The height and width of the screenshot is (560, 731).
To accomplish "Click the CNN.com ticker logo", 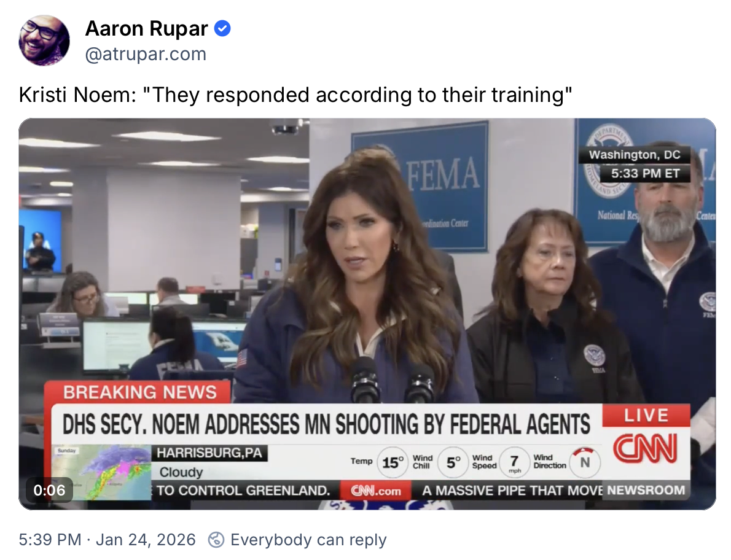I will click(375, 491).
